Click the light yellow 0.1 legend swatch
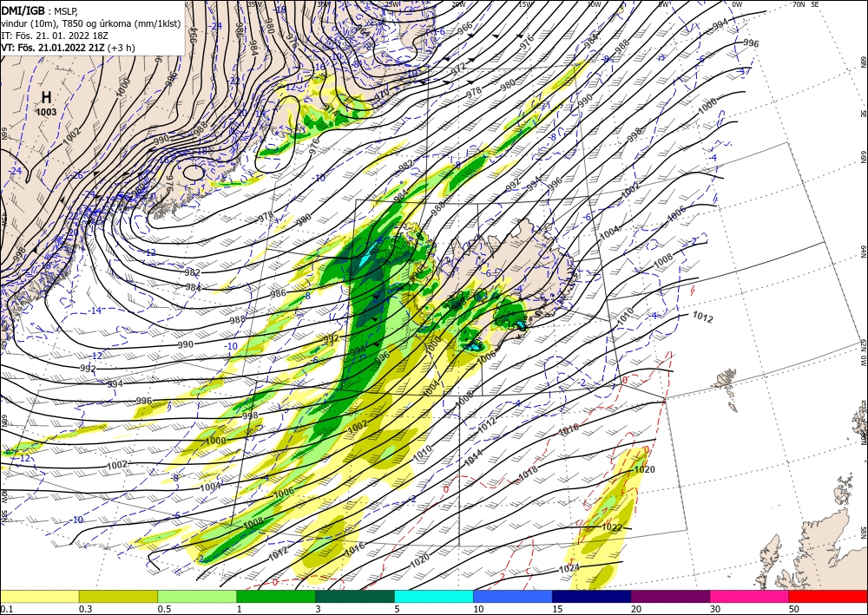 tap(39, 596)
